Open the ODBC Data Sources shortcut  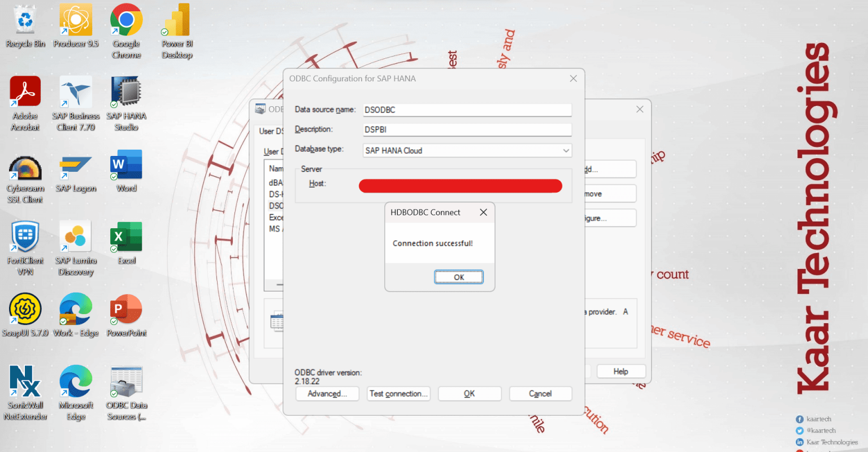pos(125,379)
